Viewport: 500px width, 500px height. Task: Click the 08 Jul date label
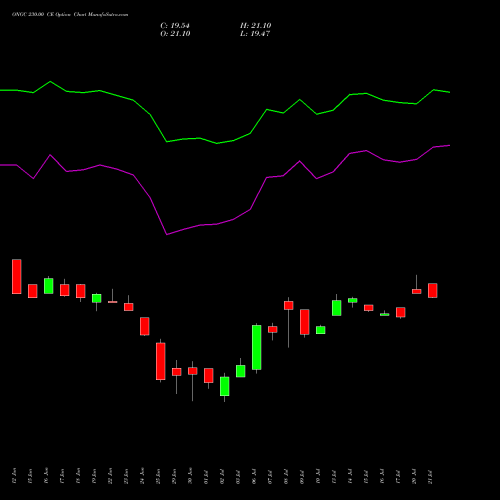286,477
